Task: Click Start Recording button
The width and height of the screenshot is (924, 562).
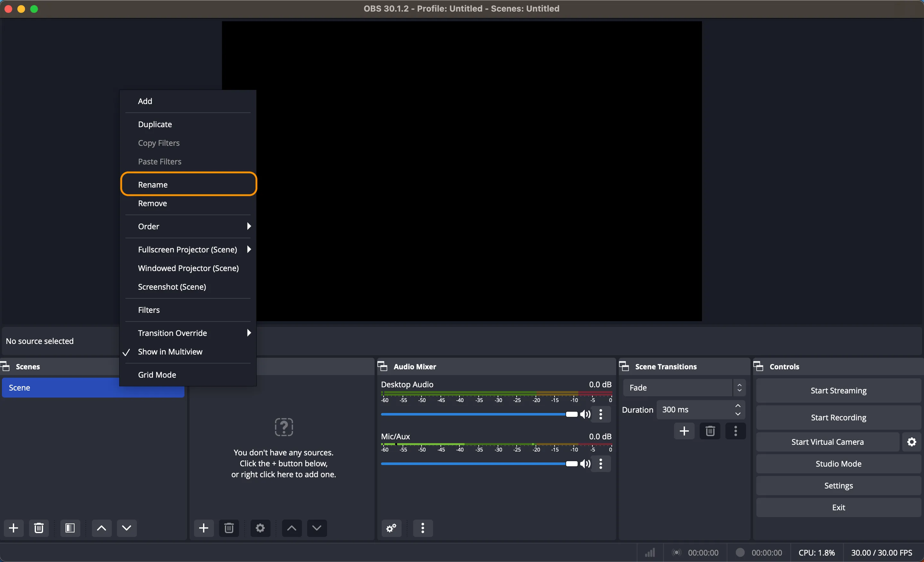Action: point(839,418)
